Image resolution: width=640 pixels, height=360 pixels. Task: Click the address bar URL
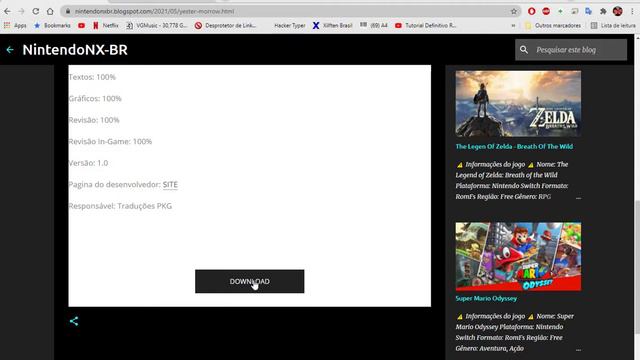click(154, 11)
